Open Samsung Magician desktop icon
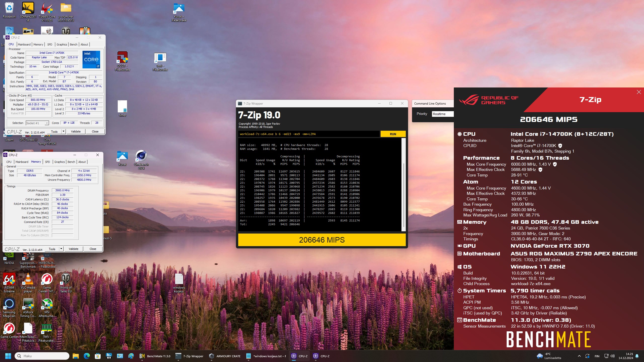This screenshot has height=362, width=644. click(x=9, y=308)
